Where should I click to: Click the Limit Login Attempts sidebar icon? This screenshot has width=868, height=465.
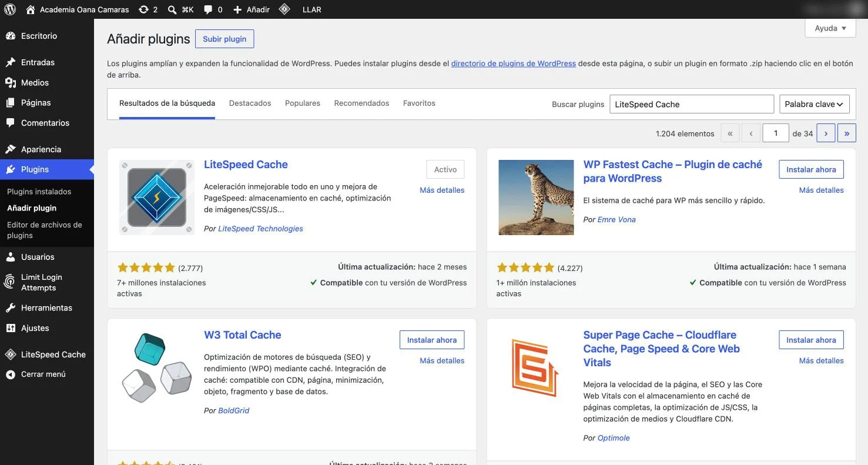pyautogui.click(x=10, y=282)
